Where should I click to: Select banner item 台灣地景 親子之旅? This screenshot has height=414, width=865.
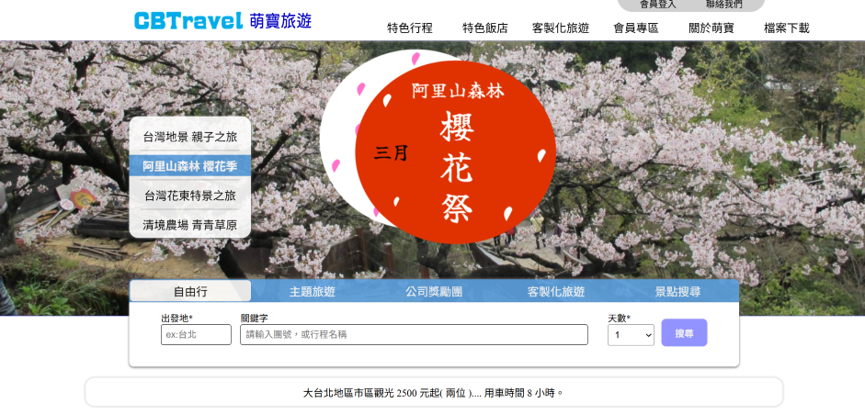(190, 137)
